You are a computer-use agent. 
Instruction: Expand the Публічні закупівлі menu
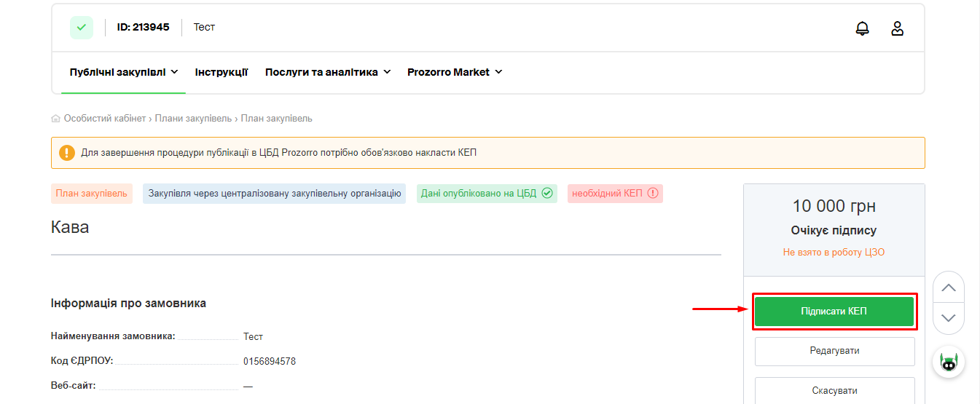tap(124, 72)
